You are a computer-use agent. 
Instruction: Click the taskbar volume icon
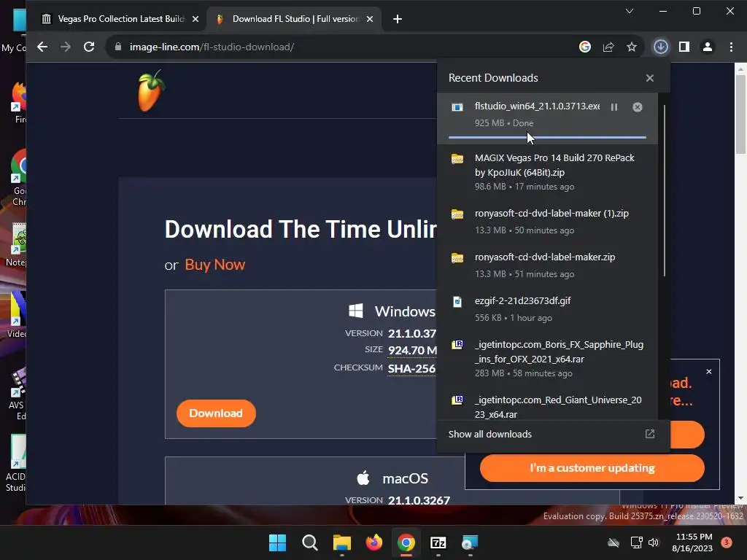(x=654, y=542)
